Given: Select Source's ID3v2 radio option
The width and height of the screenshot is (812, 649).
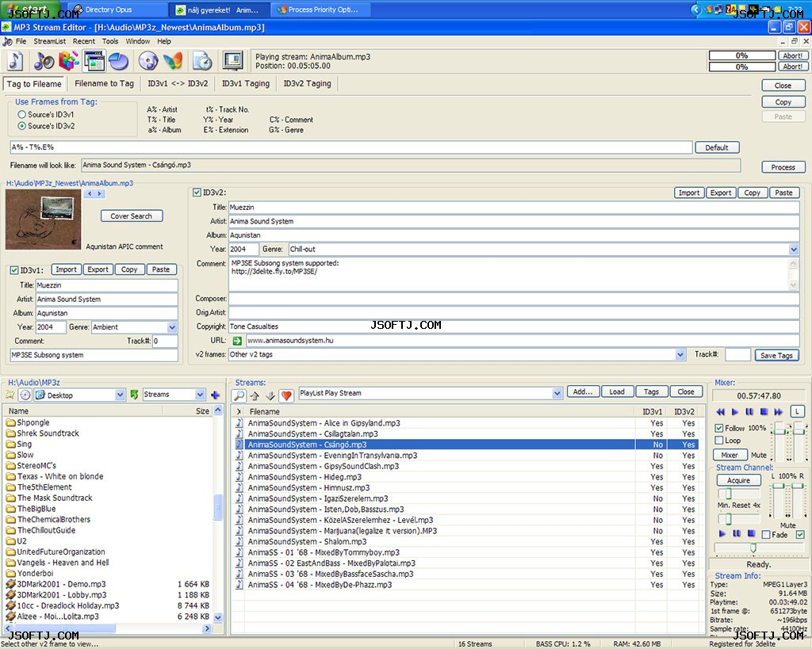Looking at the screenshot, I should click(21, 126).
